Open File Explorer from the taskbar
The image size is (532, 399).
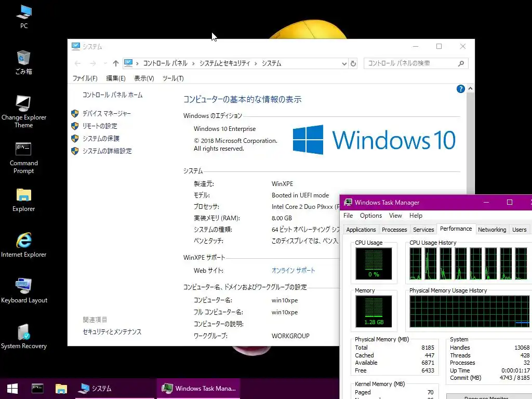point(61,389)
